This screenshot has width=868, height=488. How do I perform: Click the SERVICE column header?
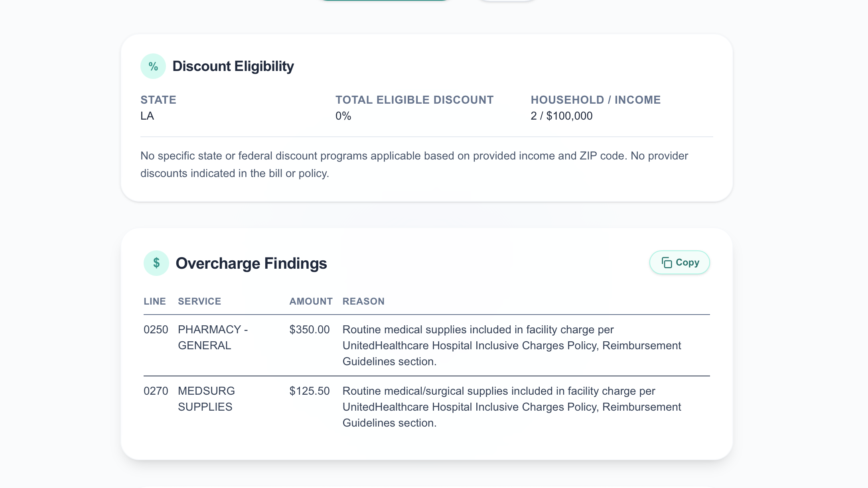[199, 301]
